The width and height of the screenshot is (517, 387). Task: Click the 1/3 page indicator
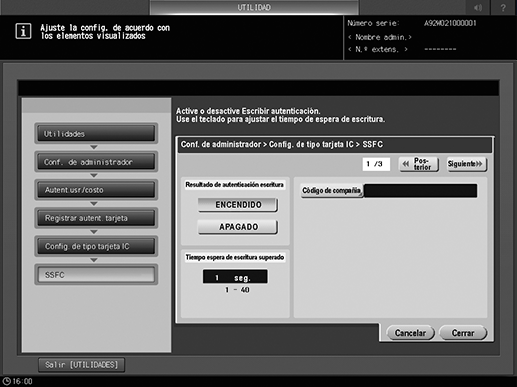pyautogui.click(x=376, y=164)
